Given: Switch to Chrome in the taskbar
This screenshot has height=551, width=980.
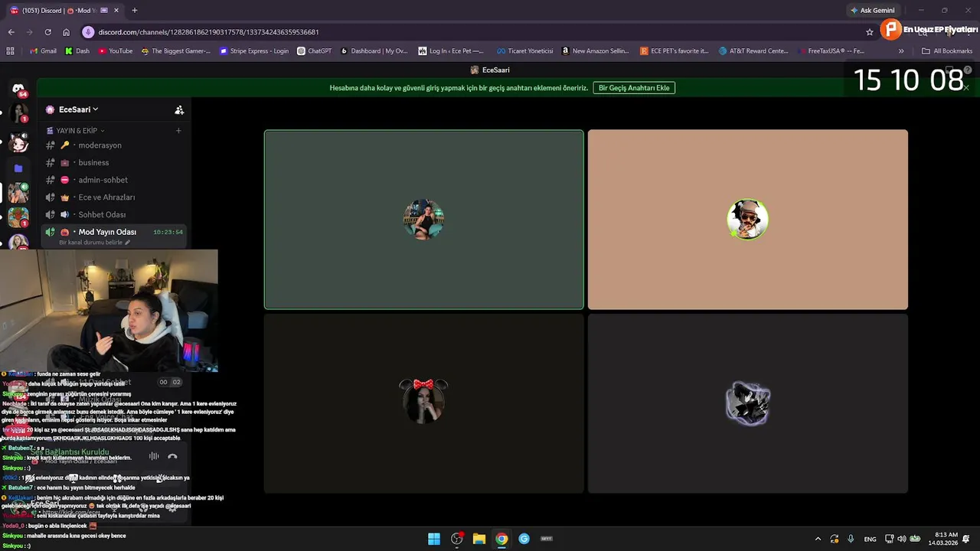Looking at the screenshot, I should pos(501,539).
